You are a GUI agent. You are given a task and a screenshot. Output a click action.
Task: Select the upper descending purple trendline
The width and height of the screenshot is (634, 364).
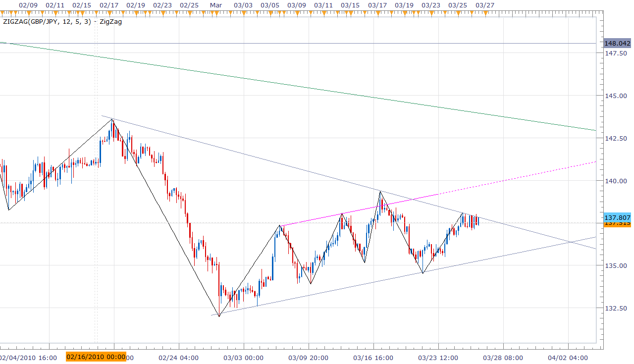tap(248, 156)
